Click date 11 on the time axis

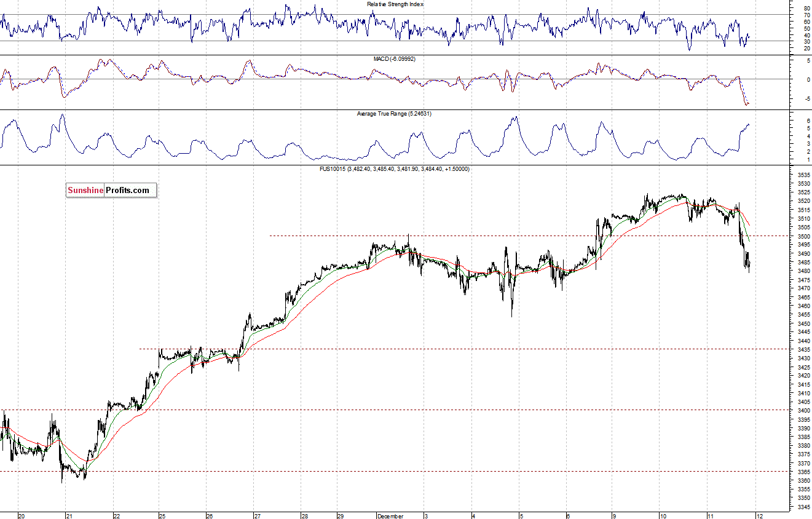point(709,517)
